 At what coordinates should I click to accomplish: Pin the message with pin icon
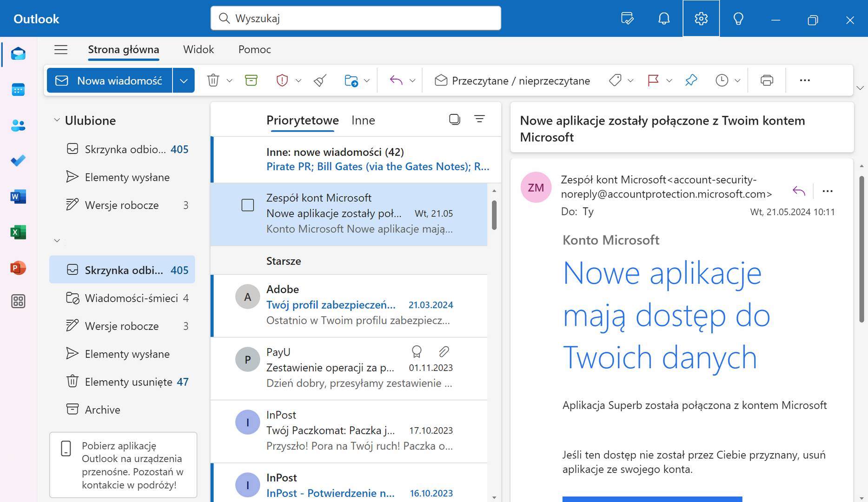[x=691, y=80]
